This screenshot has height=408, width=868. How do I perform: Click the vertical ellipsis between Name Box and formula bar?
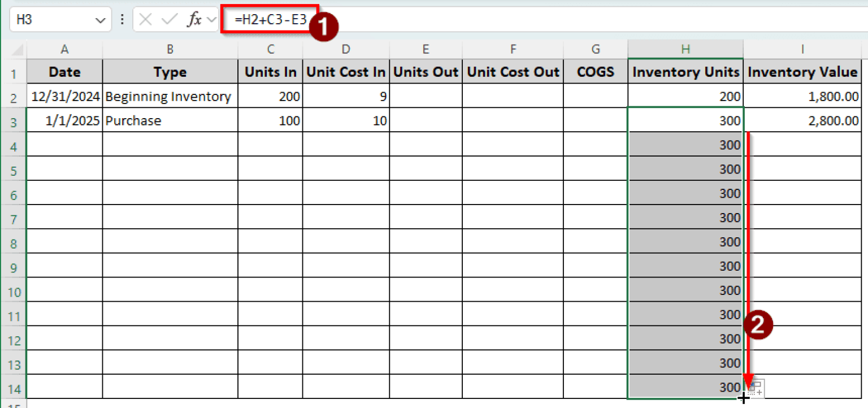(123, 19)
